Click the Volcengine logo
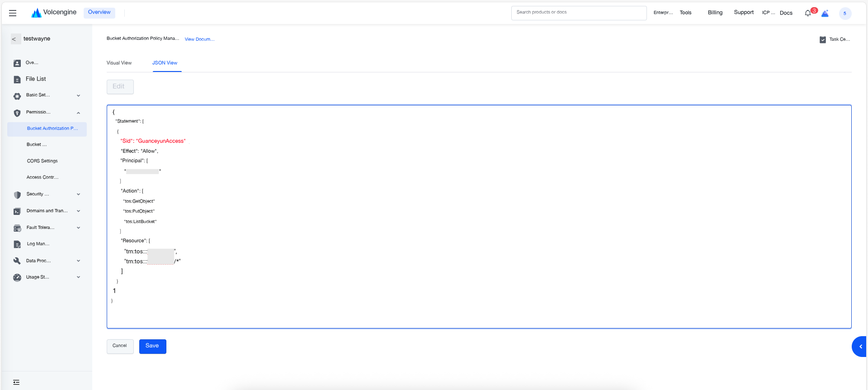This screenshot has width=868, height=390. pyautogui.click(x=54, y=13)
